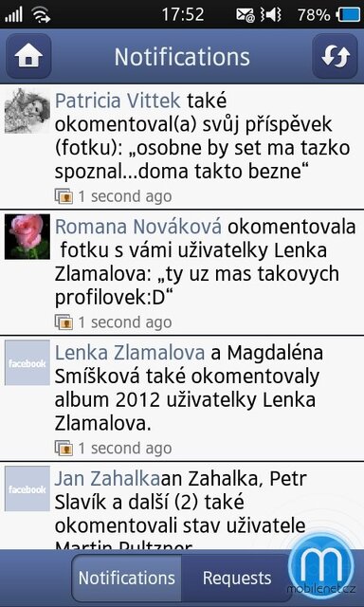The width and height of the screenshot is (364, 607).
Task: Click photo icon under Patricia's notification
Action: [64, 196]
